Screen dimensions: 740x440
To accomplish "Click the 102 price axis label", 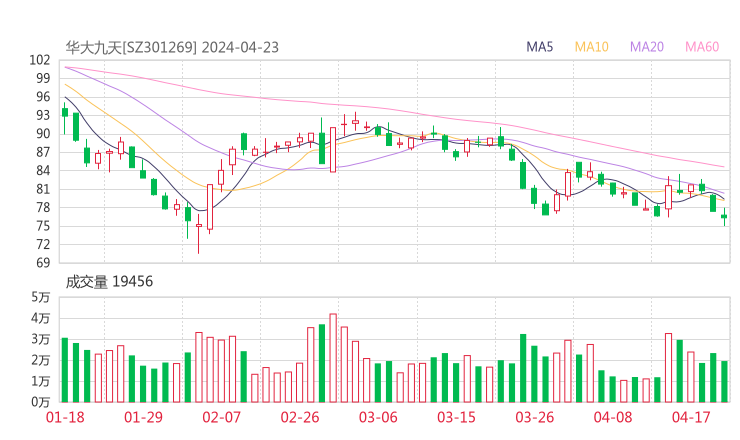I will coord(40,60).
